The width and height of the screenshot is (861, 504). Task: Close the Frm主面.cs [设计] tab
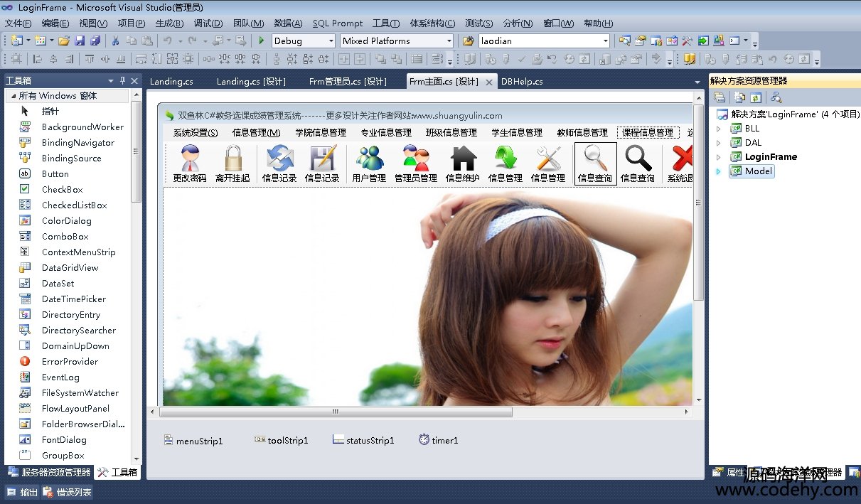click(488, 82)
